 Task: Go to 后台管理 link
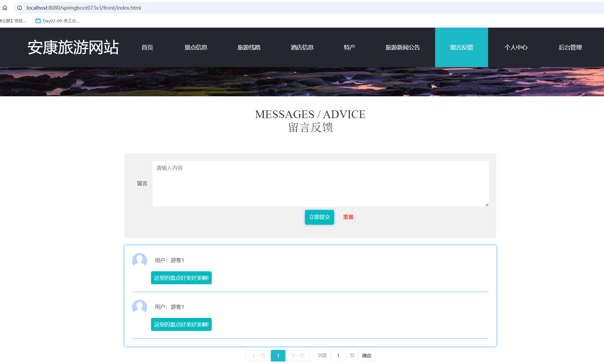[570, 47]
